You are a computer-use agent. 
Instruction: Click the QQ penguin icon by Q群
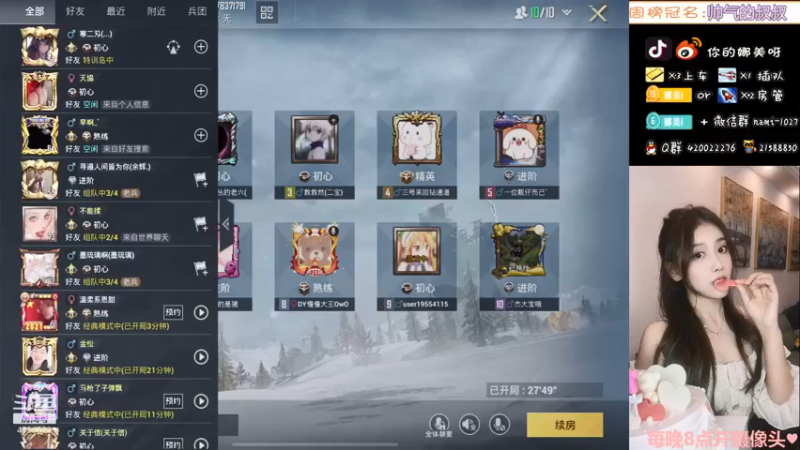click(x=652, y=148)
